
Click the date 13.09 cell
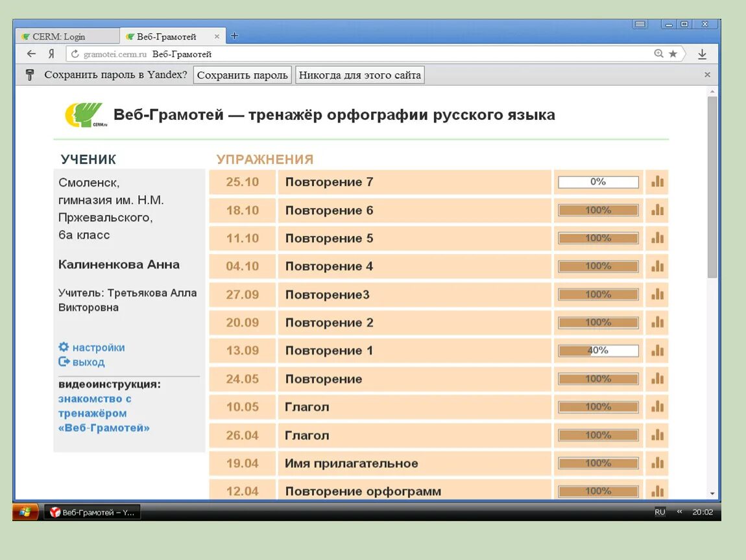(x=242, y=351)
